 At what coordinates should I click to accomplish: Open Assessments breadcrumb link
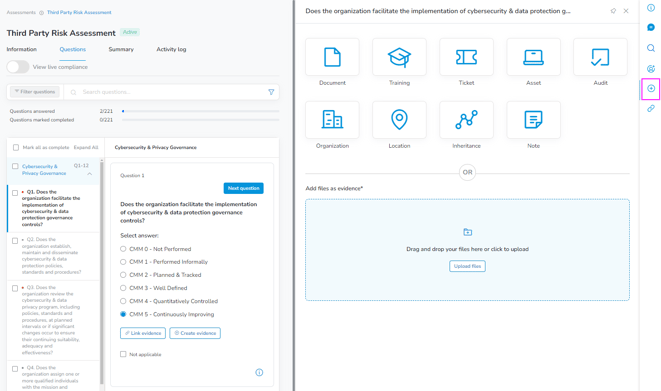click(x=21, y=13)
